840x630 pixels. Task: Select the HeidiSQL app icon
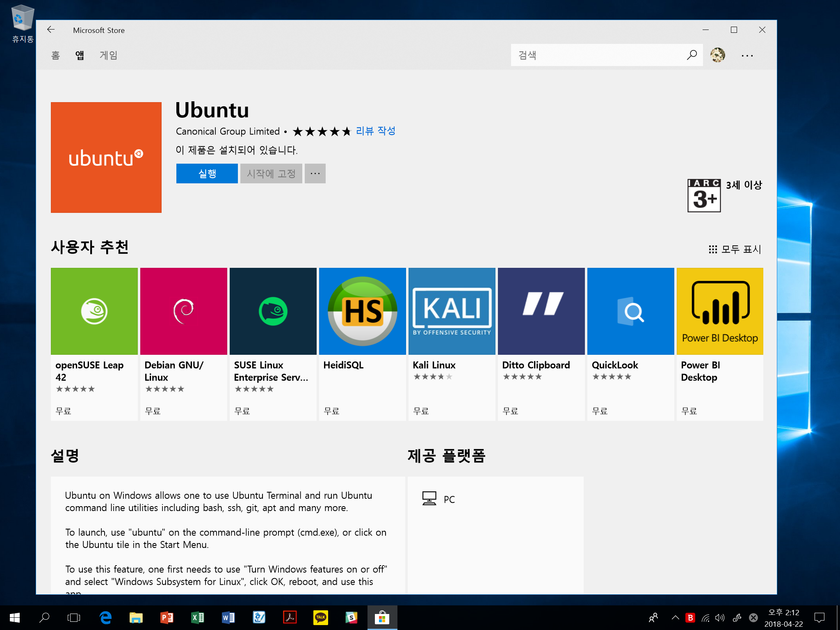click(362, 312)
